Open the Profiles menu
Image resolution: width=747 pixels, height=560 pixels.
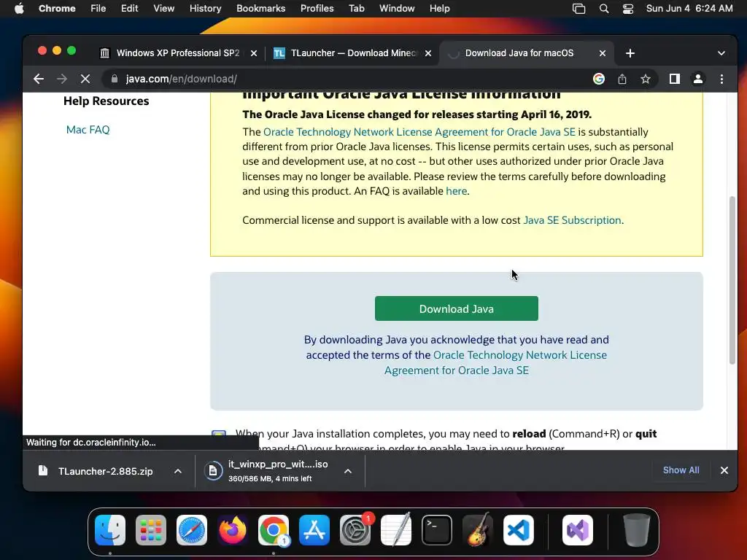(317, 9)
